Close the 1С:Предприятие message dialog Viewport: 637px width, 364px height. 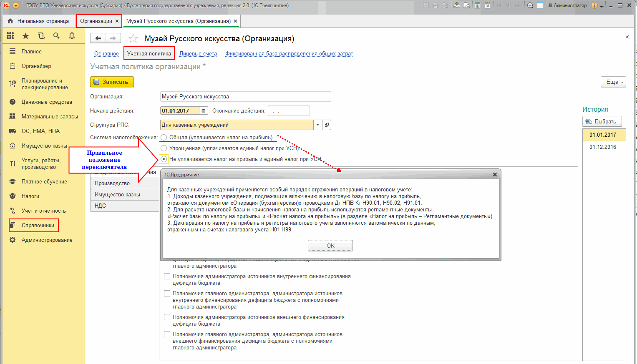click(x=495, y=175)
